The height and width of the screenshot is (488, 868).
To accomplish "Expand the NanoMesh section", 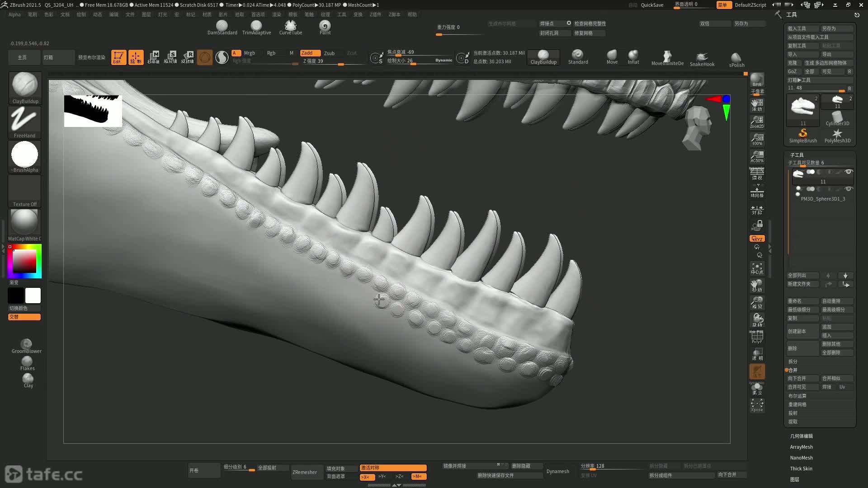I will coord(802,458).
